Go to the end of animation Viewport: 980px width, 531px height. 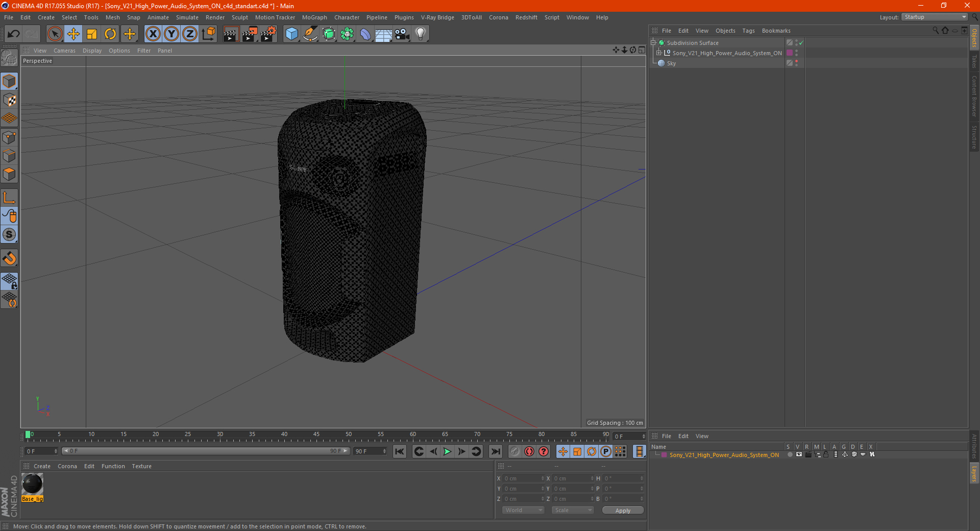pos(495,451)
